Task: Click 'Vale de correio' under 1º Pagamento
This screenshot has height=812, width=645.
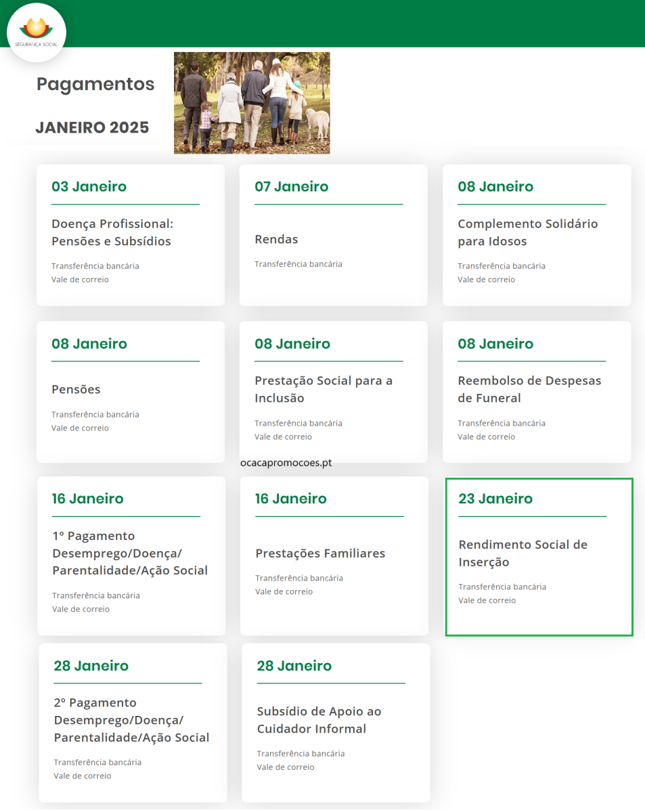Action: [81, 609]
